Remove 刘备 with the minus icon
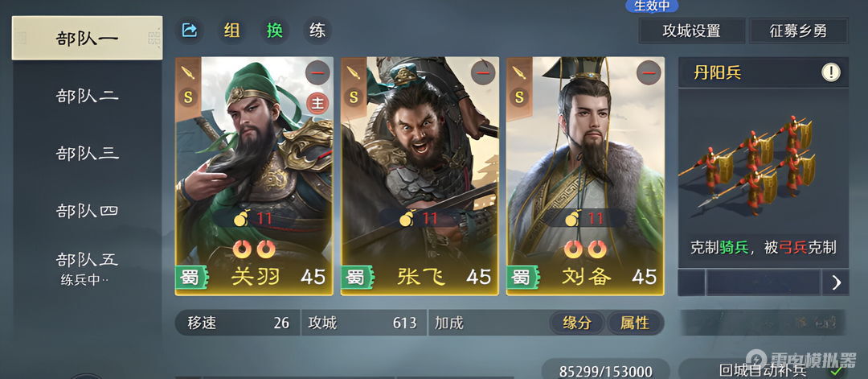 point(649,73)
